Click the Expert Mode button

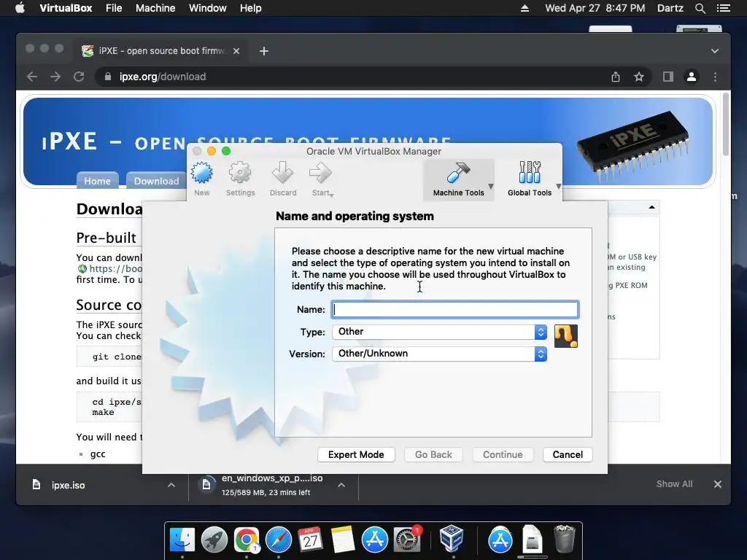click(356, 455)
